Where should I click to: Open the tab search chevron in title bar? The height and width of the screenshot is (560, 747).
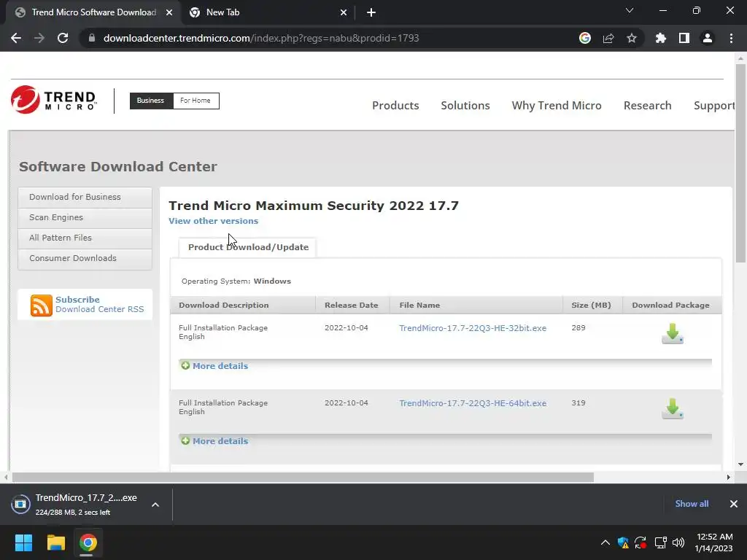coord(630,10)
